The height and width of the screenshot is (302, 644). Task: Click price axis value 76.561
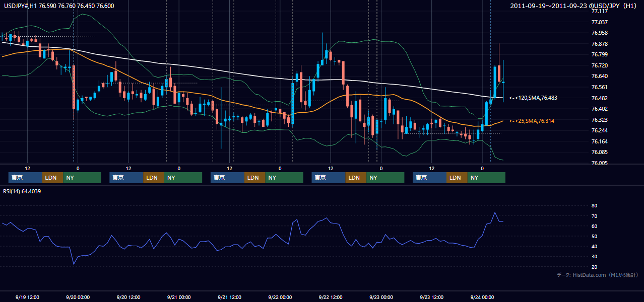[x=599, y=87]
